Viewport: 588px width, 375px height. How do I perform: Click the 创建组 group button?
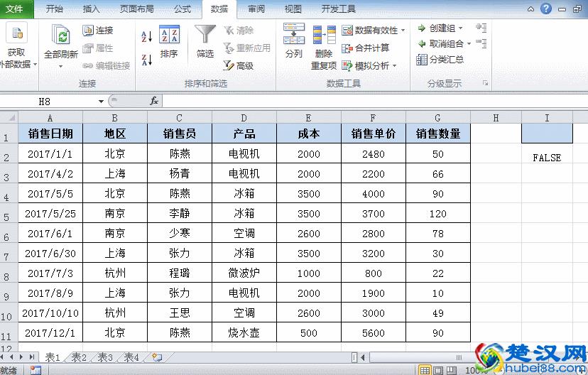(437, 28)
